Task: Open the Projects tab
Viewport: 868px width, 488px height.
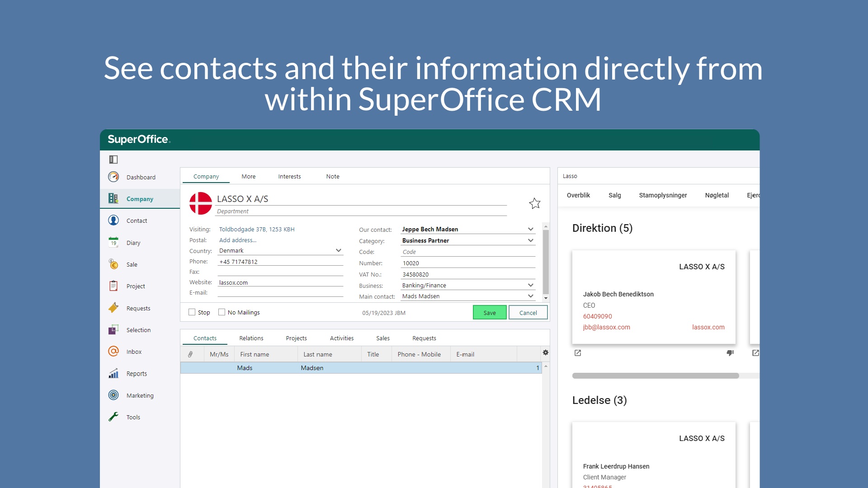Action: click(x=297, y=338)
